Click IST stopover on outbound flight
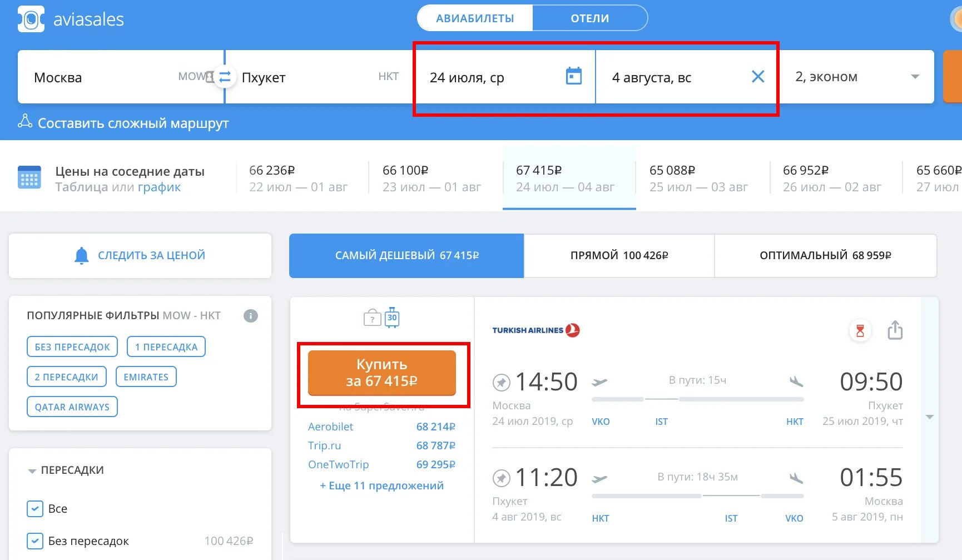 [x=661, y=422]
